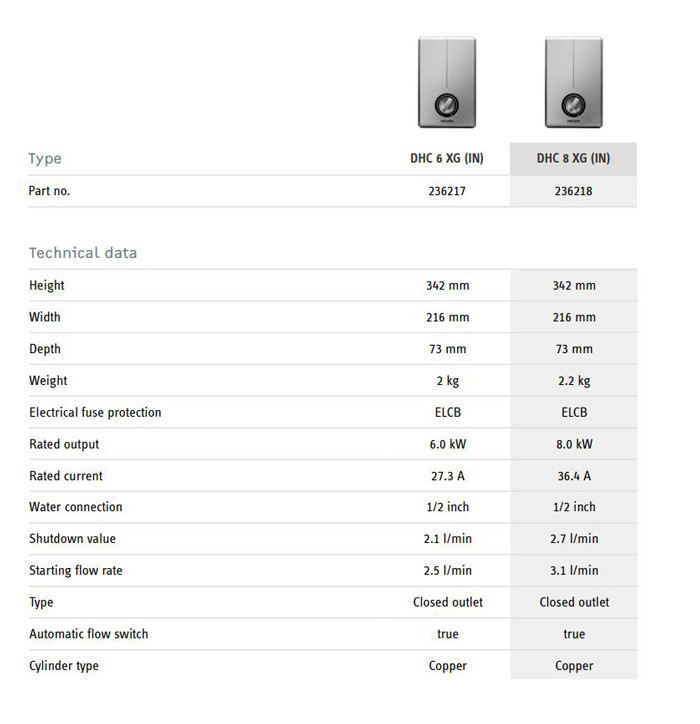700x724 pixels.
Task: Click 216 mm width for DHC 6 XG
Action: pos(448,318)
